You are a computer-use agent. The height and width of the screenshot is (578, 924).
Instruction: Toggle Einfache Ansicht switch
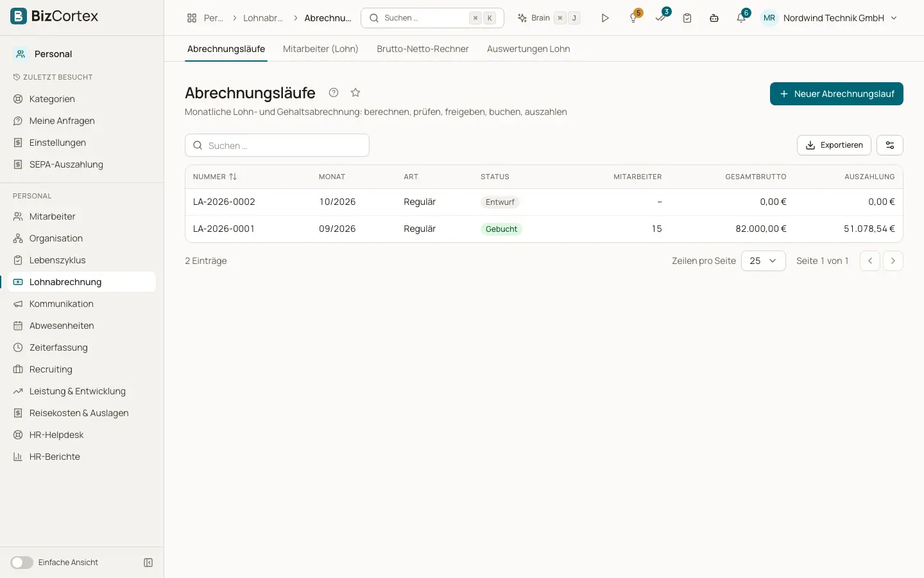point(22,563)
